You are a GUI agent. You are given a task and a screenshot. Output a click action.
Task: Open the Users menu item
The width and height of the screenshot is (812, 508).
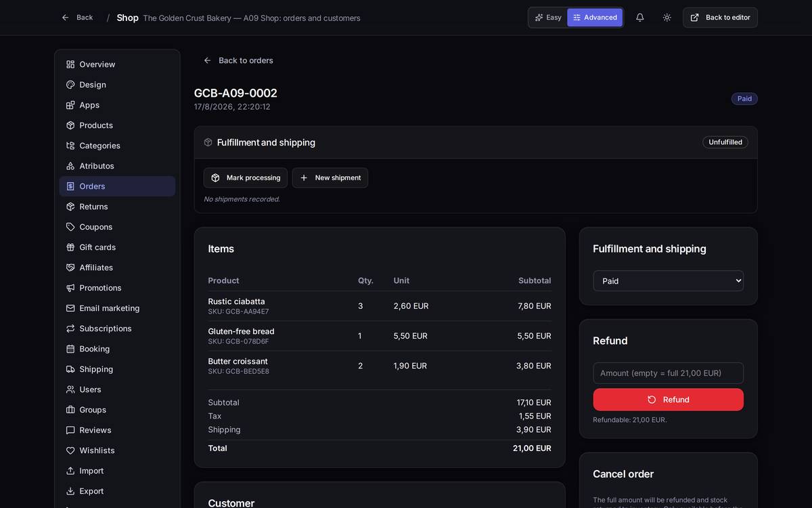click(x=117, y=389)
